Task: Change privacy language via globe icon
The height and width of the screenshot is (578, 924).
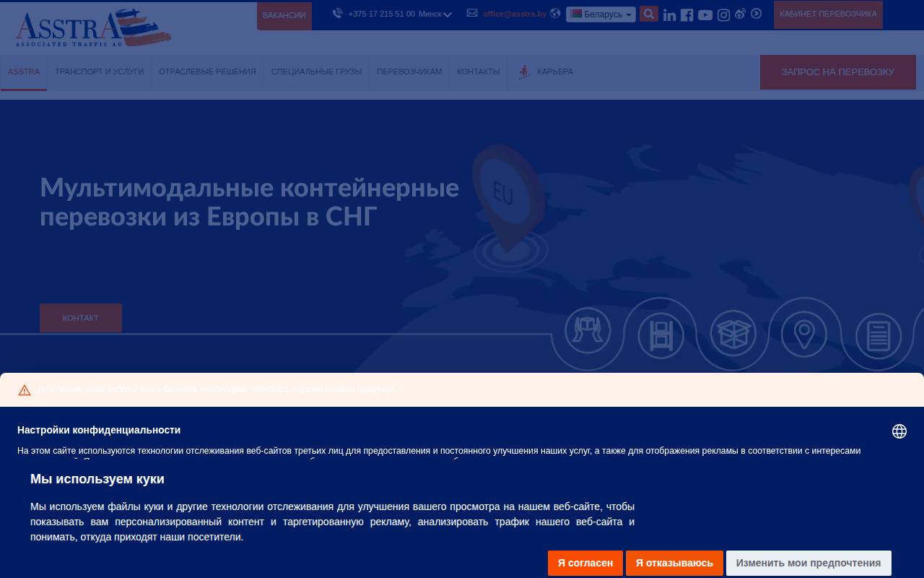Action: [x=899, y=431]
